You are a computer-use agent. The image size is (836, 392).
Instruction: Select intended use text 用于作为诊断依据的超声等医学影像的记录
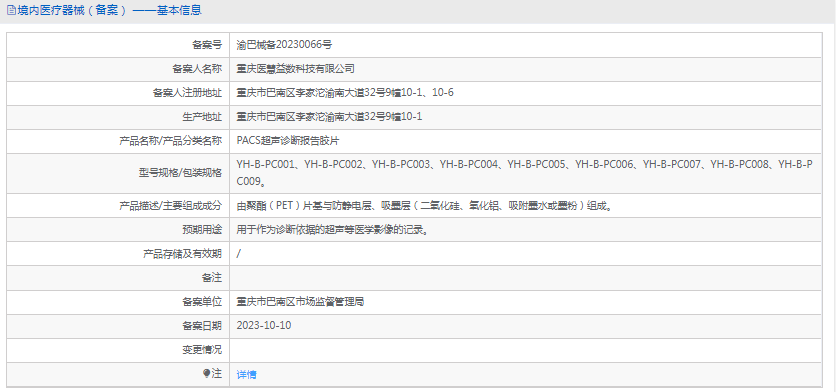point(332,230)
